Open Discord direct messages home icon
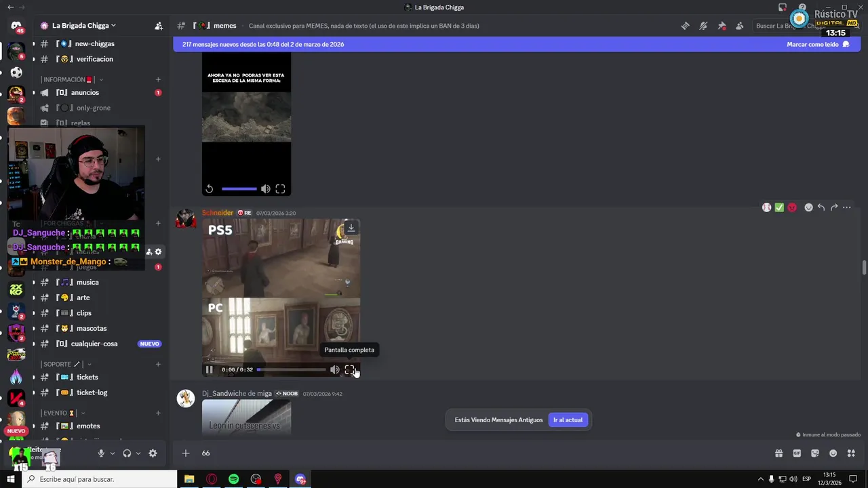This screenshot has width=868, height=488. (16, 26)
